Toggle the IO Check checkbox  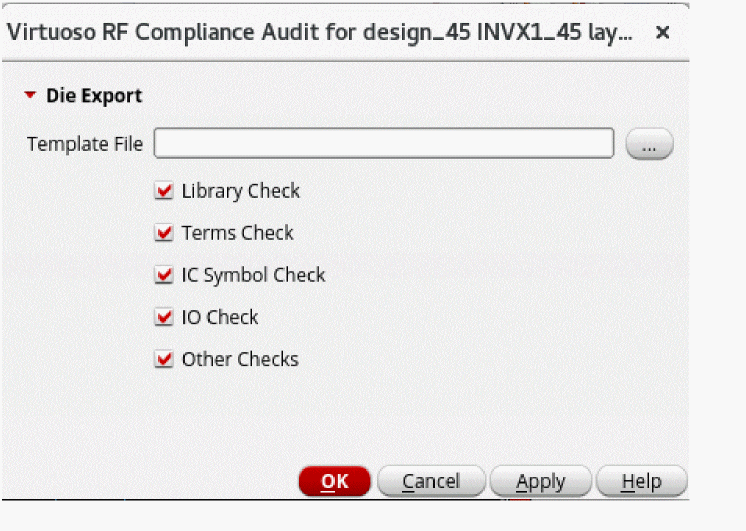164,317
